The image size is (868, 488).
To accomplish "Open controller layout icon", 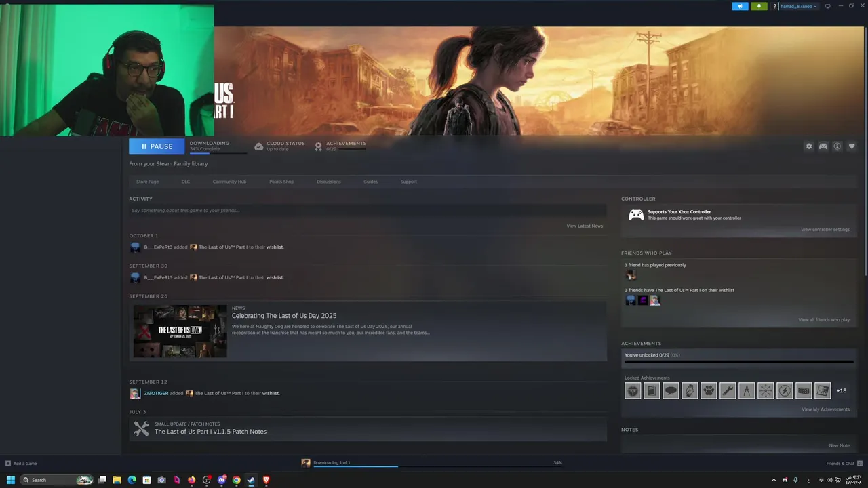I will [823, 146].
